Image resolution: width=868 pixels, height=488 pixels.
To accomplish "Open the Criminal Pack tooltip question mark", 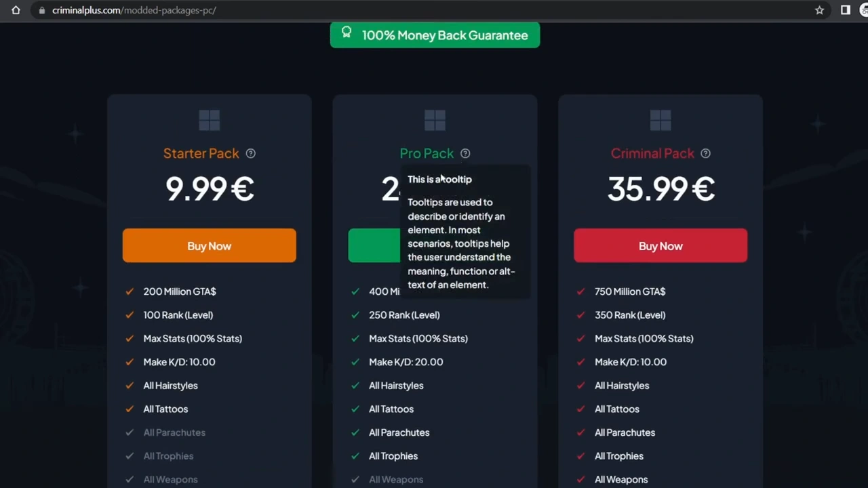I will (x=705, y=153).
